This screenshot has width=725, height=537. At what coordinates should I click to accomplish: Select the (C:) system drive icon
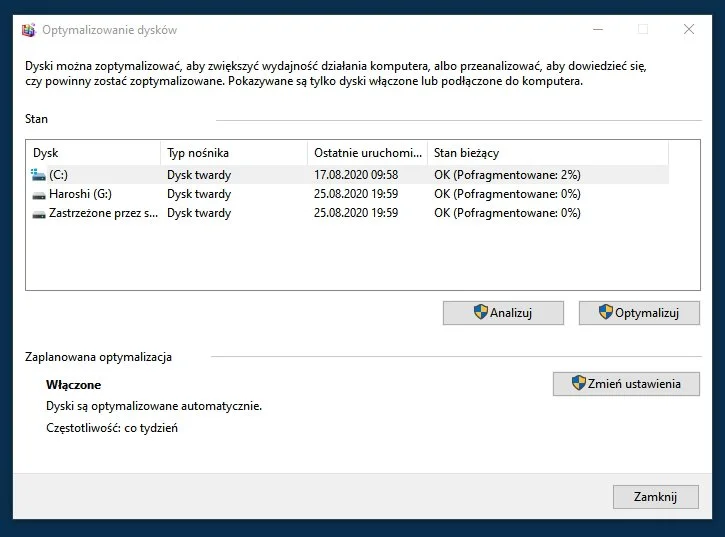[x=38, y=175]
